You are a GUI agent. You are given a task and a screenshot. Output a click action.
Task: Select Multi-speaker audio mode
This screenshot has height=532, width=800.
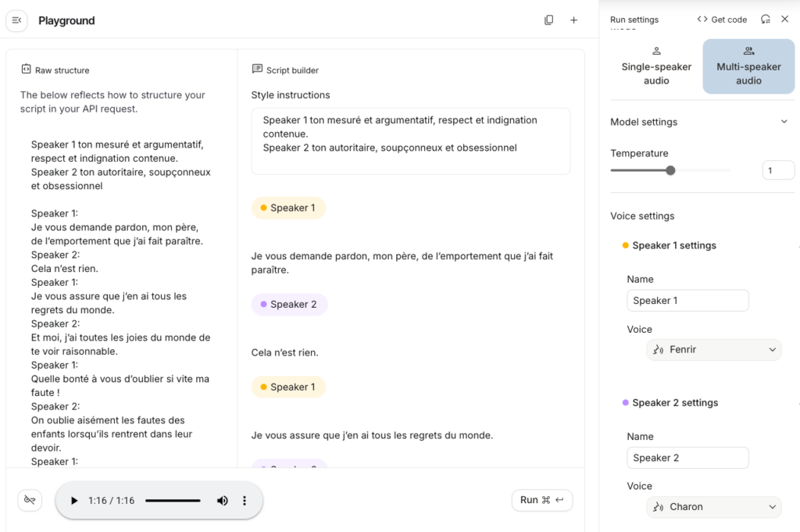pyautogui.click(x=748, y=66)
